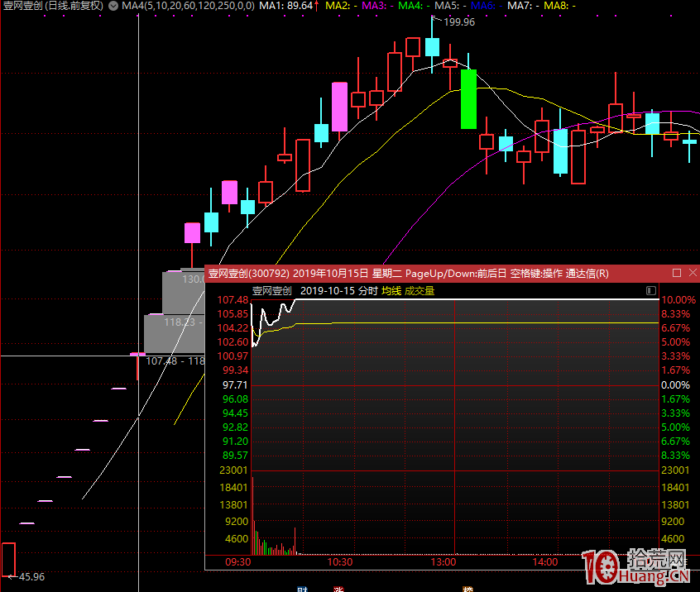Click the red up arrow beside MA1
The width and height of the screenshot is (700, 592).
317,6
